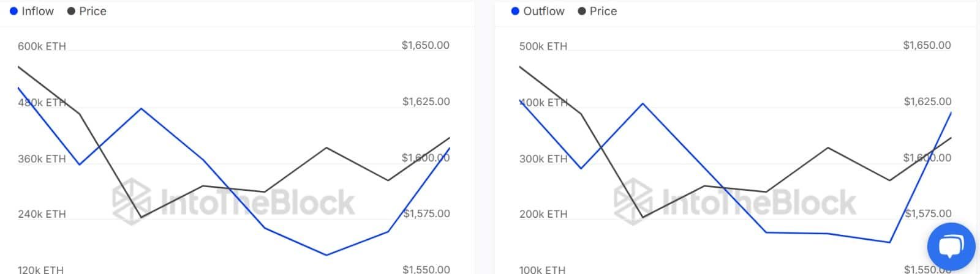Click IntoTheBlock cube logo in Inflow chart
Viewport: 980px width, 274px height.
click(132, 201)
